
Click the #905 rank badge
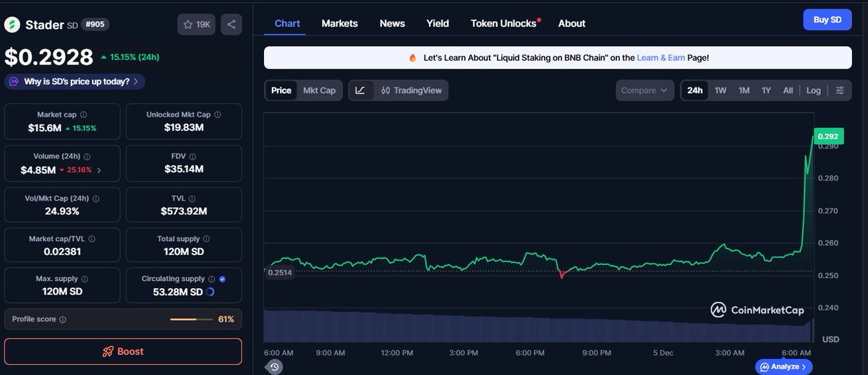click(x=95, y=24)
